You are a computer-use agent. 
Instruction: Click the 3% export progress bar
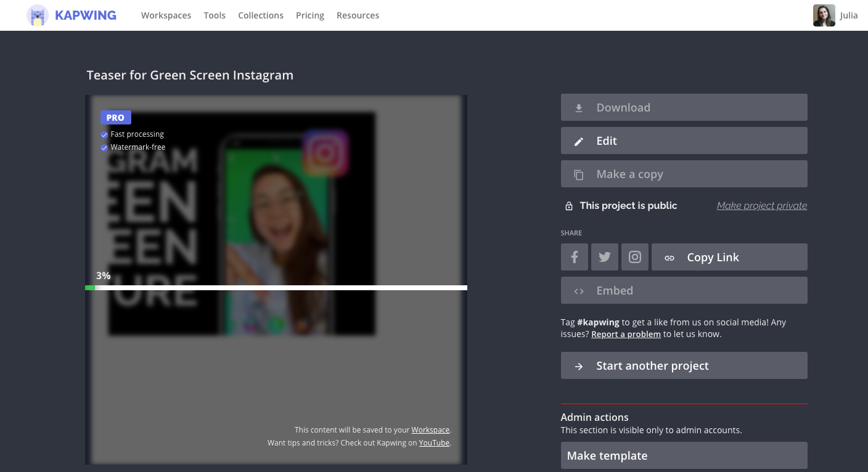[x=276, y=288]
